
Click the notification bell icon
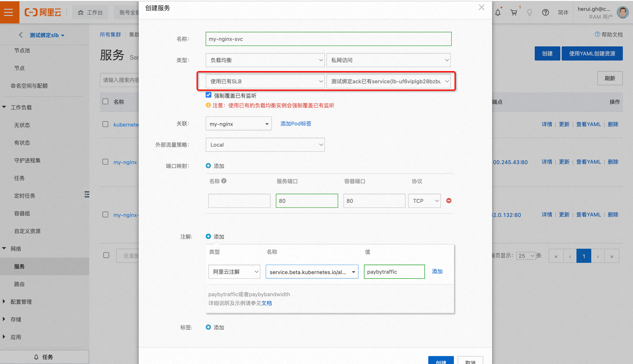(x=498, y=12)
